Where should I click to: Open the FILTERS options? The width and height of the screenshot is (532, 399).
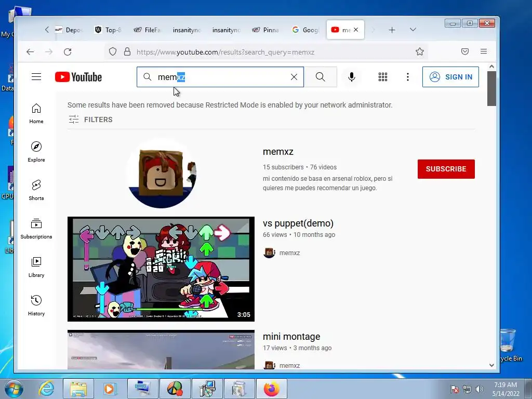(90, 119)
